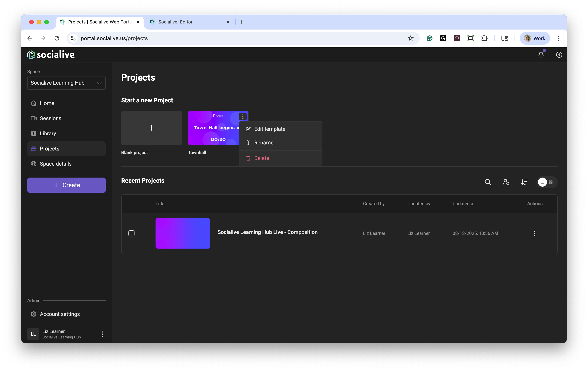Open actions menu for composition row

535,233
